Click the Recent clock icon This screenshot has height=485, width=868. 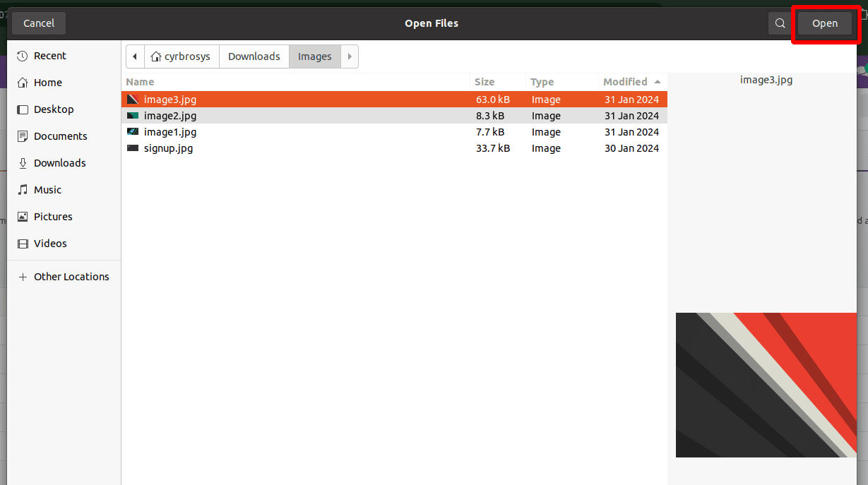click(23, 56)
